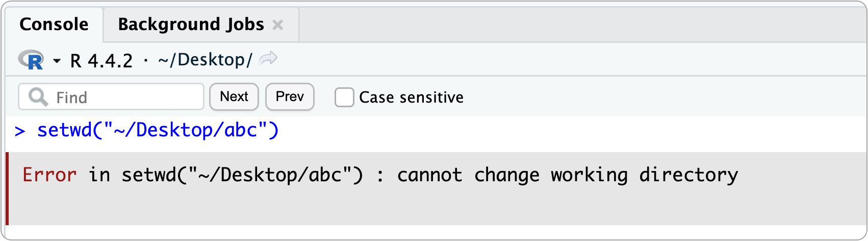Viewport: 868px width, 241px height.
Task: Click the console prompt ">" symbol
Action: pyautogui.click(x=20, y=131)
